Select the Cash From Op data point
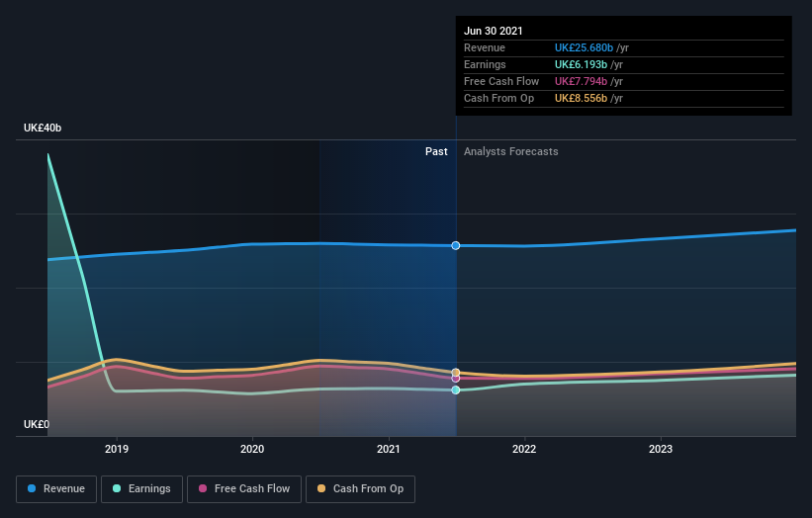 456,373
